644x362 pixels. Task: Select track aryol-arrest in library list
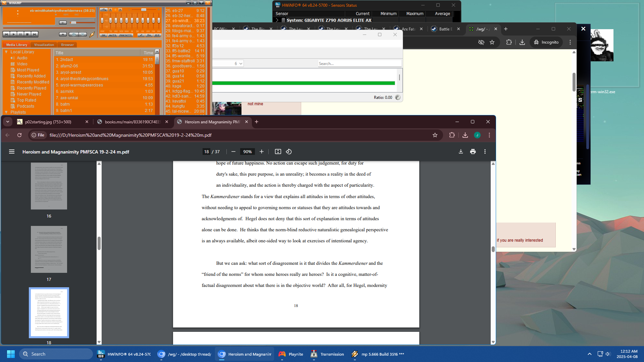pyautogui.click(x=104, y=72)
